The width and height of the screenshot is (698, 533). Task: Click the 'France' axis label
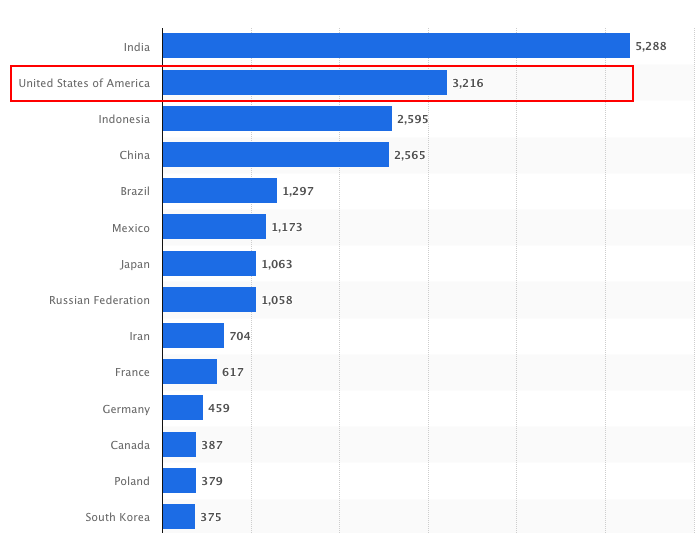point(132,372)
